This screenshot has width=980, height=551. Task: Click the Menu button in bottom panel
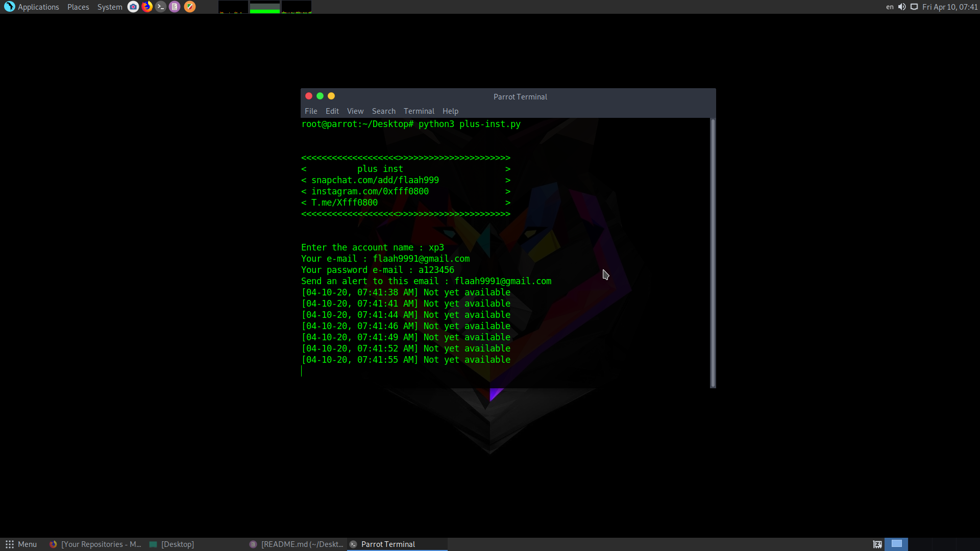pos(21,544)
